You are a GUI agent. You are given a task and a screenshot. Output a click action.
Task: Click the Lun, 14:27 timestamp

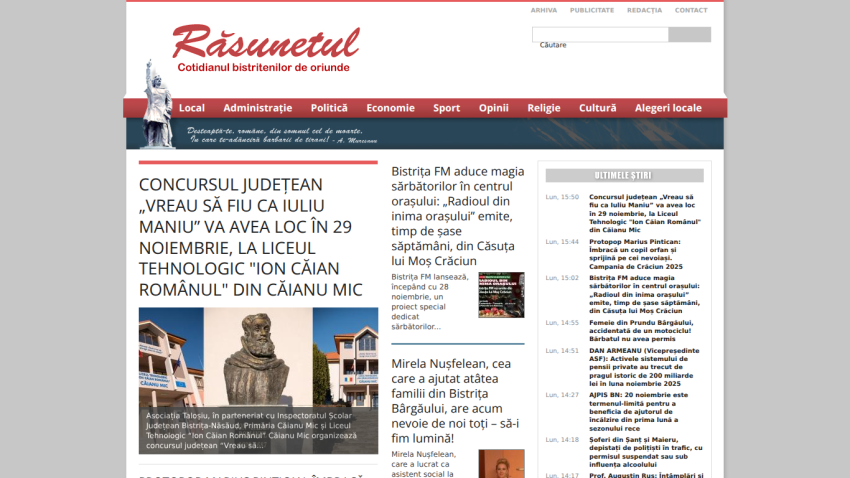(x=562, y=395)
